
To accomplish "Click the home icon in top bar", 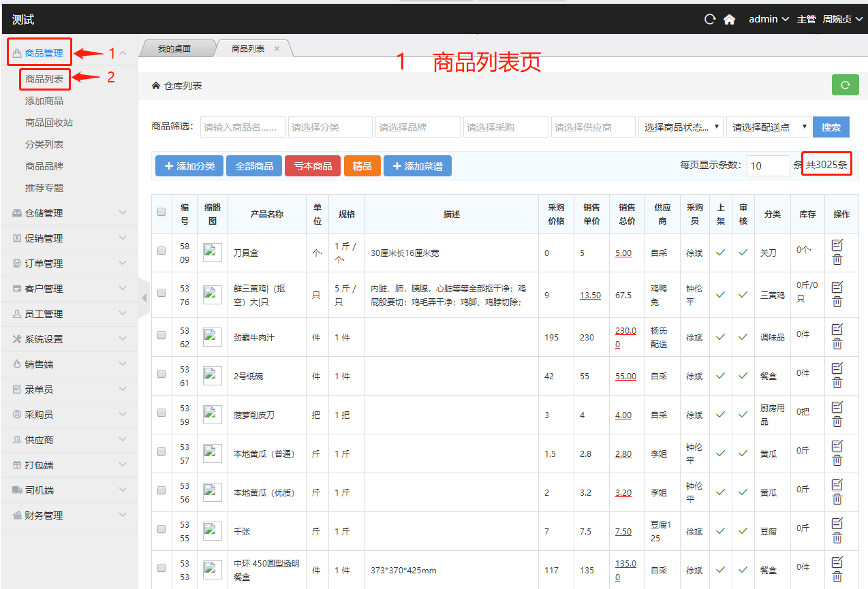I will pos(729,20).
